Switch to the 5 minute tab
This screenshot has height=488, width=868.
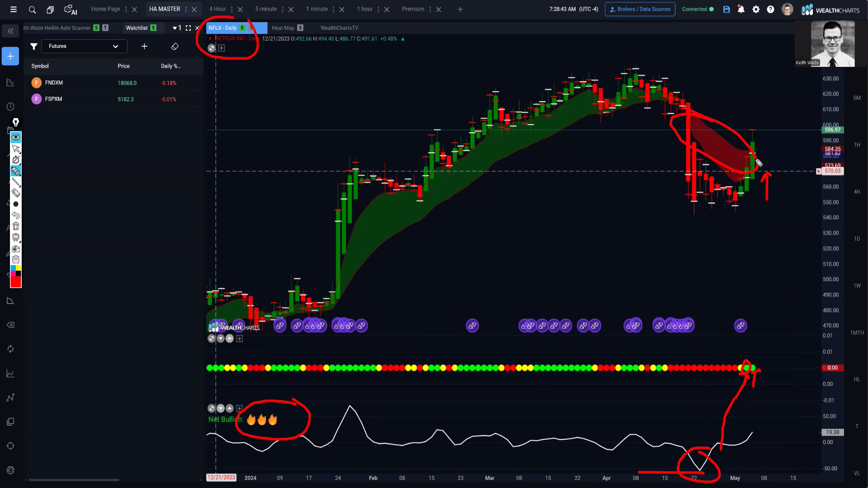pos(266,9)
